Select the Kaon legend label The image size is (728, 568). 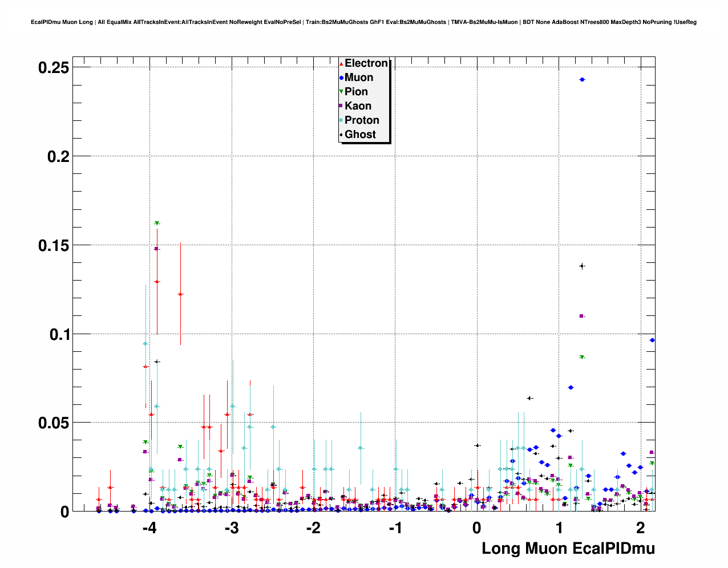pos(358,106)
